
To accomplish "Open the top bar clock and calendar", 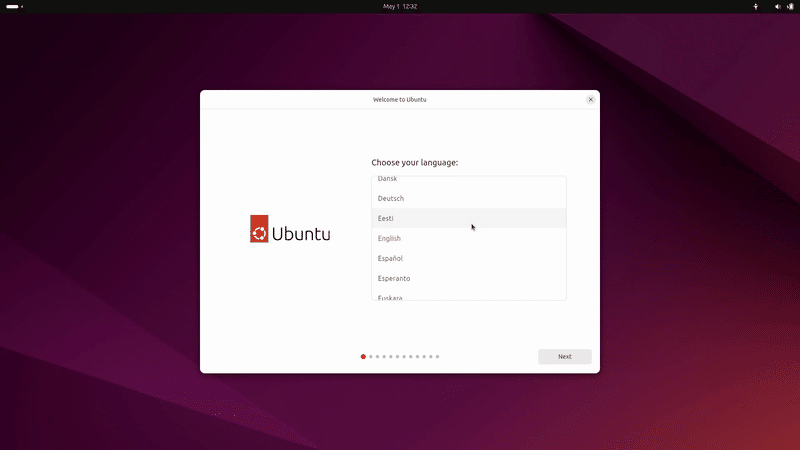I will pos(400,7).
